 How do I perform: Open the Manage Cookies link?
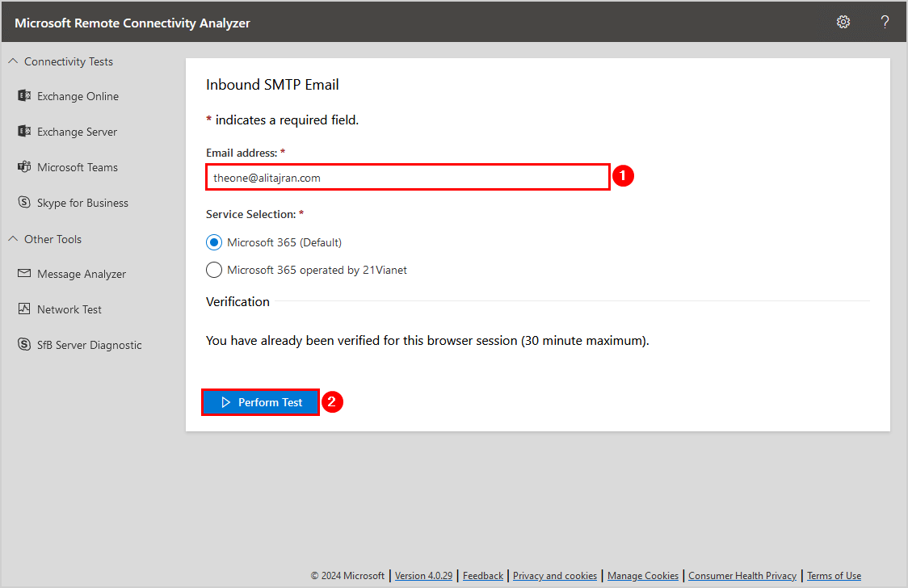643,576
